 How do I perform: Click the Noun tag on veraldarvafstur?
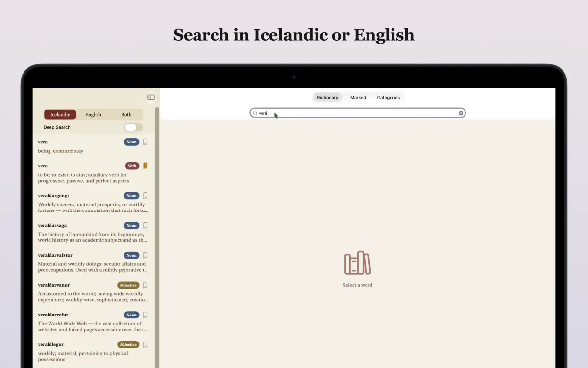(132, 256)
